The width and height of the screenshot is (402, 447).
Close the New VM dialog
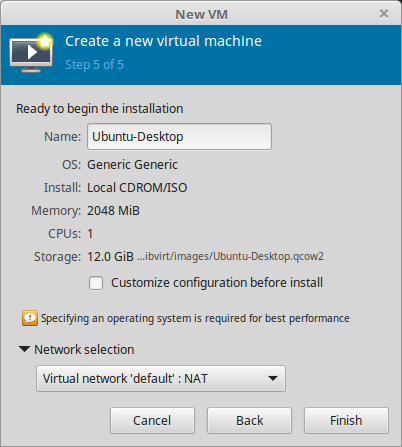384,14
